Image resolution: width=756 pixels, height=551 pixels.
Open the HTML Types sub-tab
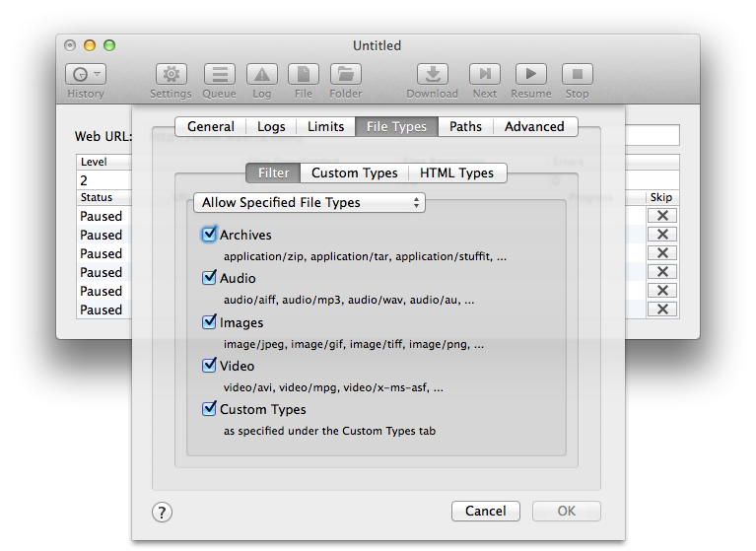tap(456, 173)
